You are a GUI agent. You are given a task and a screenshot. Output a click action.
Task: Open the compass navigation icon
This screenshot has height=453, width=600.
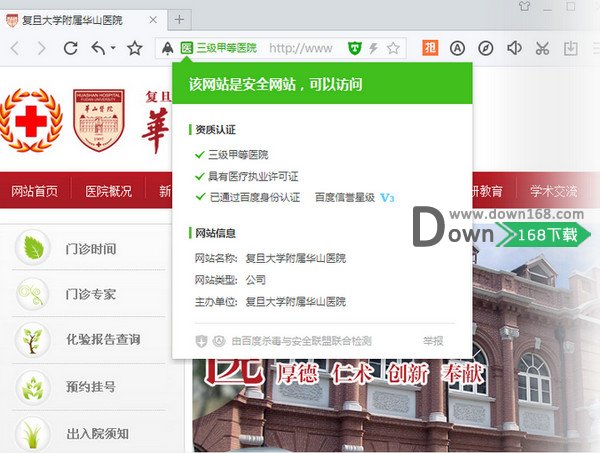pos(486,48)
